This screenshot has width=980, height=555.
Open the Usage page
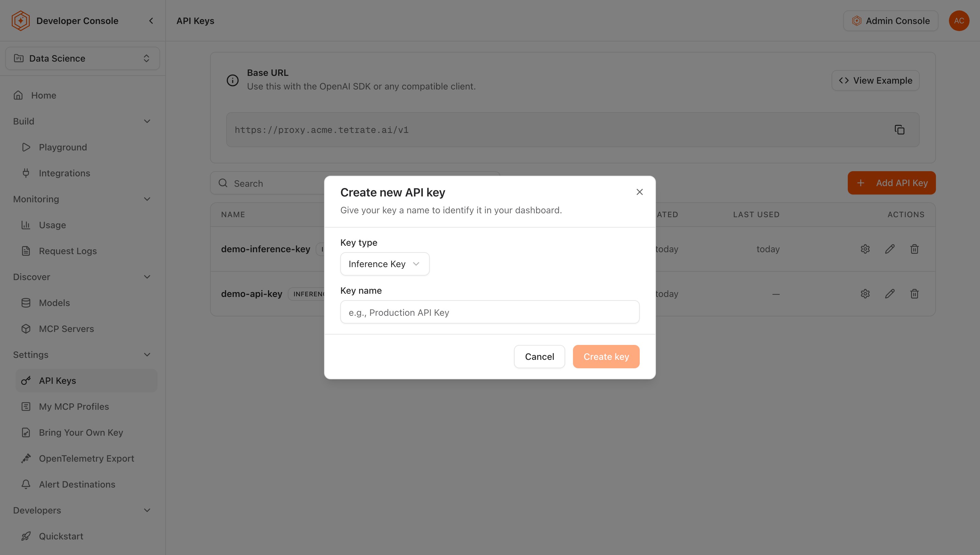86,225
